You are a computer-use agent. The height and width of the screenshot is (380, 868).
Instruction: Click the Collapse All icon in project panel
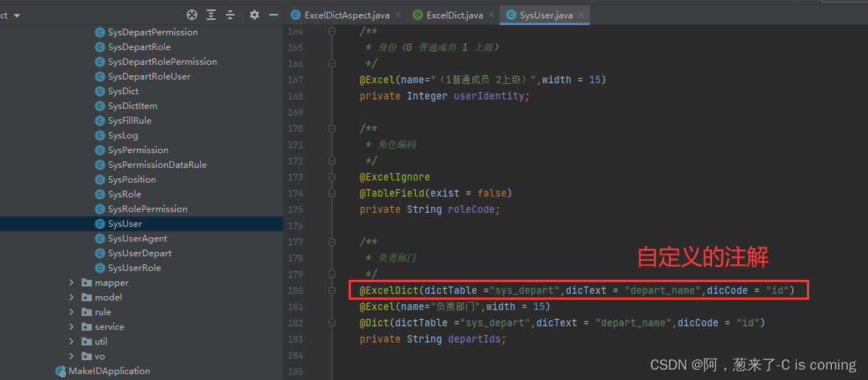coord(230,15)
